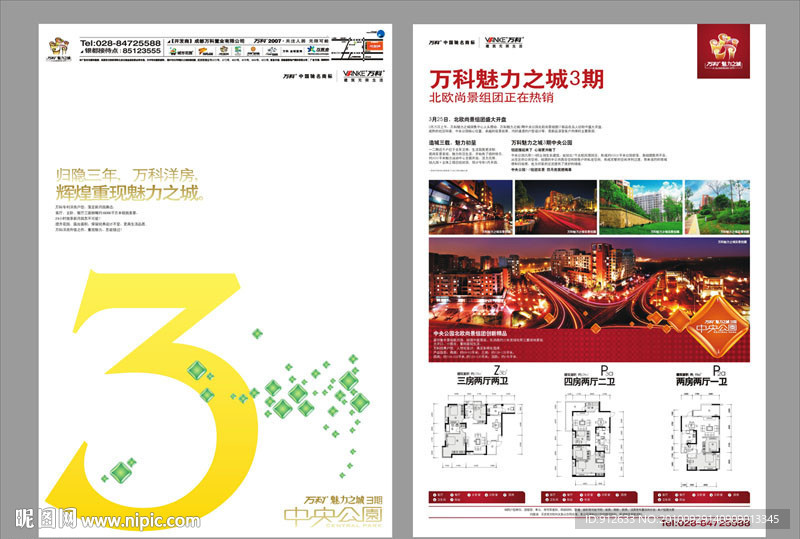The height and width of the screenshot is (539, 800).
Task: Open the third photo with green slope and tower
Action: (640, 207)
